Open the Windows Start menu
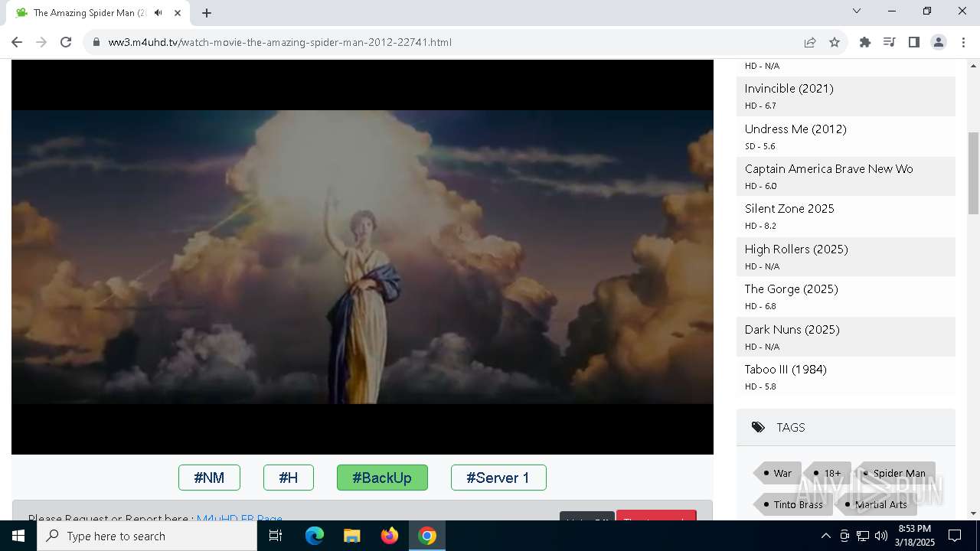Viewport: 980px width, 551px height. click(18, 536)
